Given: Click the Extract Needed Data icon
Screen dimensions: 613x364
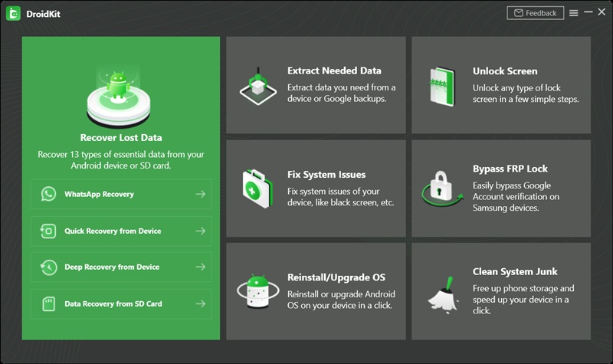Looking at the screenshot, I should tap(257, 85).
